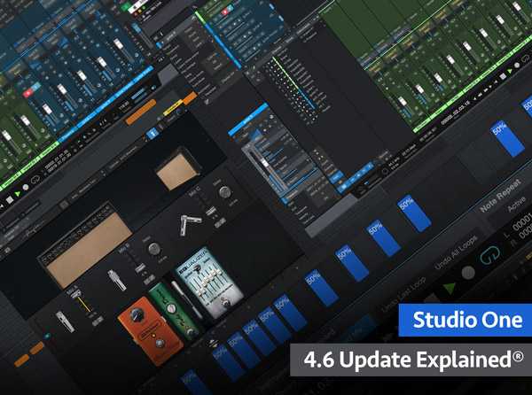Toggle the Note Repeat Active button
The width and height of the screenshot is (532, 395).
pos(518,205)
